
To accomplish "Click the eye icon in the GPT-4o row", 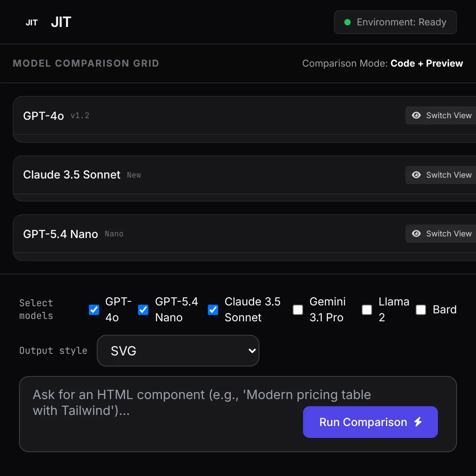I will [x=416, y=115].
